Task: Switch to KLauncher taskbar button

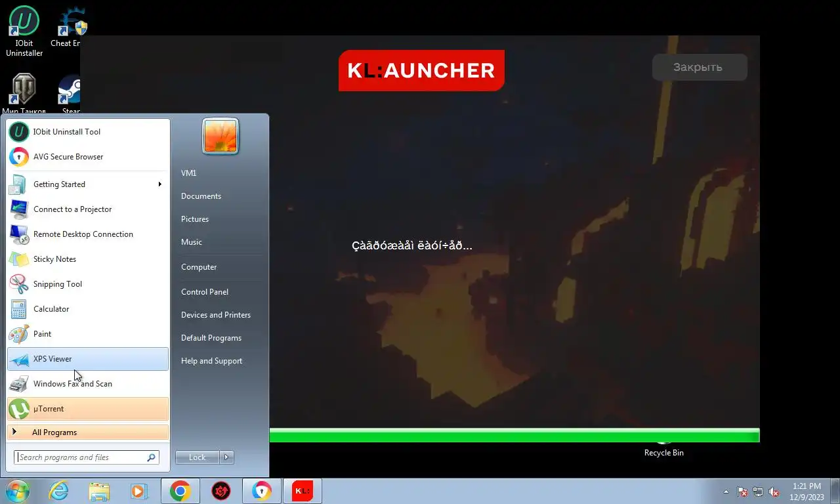Action: (303, 491)
